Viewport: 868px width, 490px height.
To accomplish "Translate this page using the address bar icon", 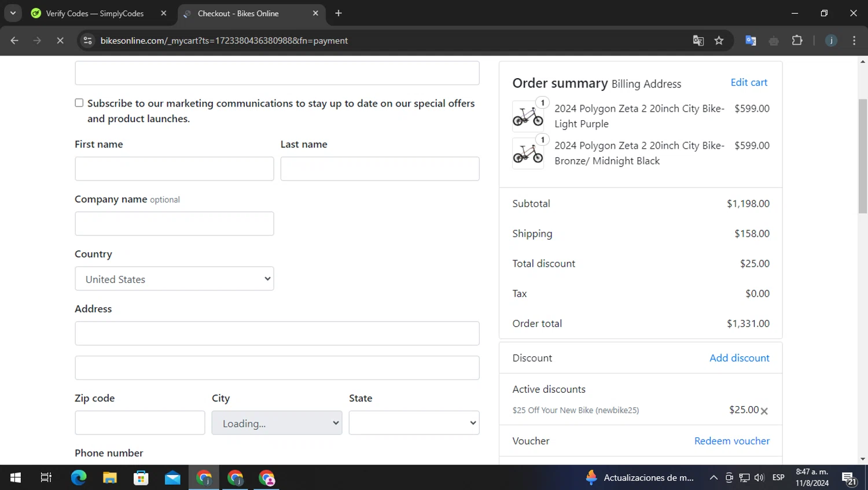I will click(698, 40).
